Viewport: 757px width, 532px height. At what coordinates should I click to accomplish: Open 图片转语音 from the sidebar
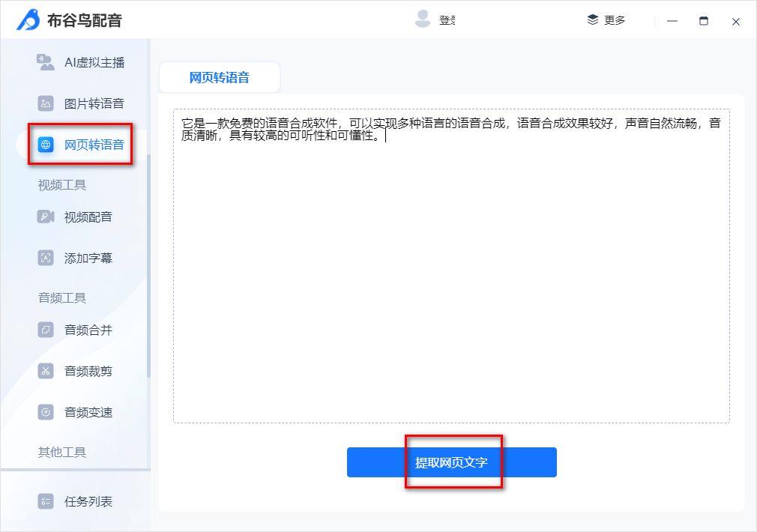pos(94,103)
